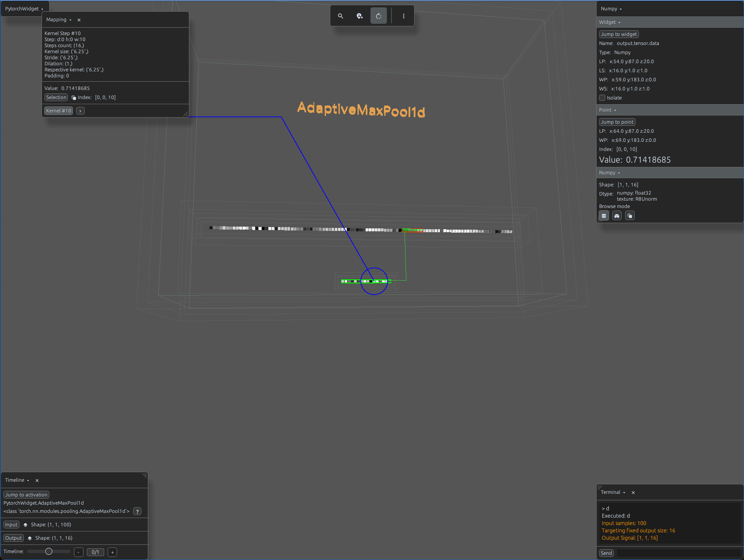Click the 0/1 timeline step field

[96, 552]
